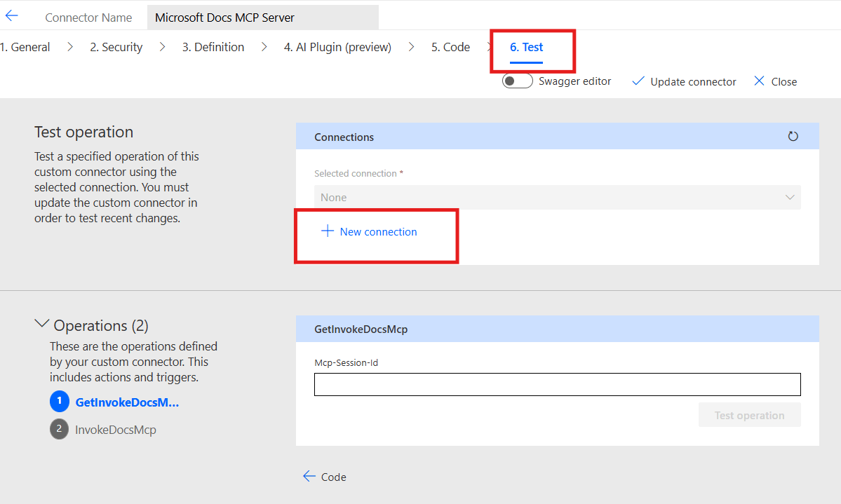This screenshot has width=841, height=504.
Task: Click the Connector Name text field
Action: click(263, 18)
